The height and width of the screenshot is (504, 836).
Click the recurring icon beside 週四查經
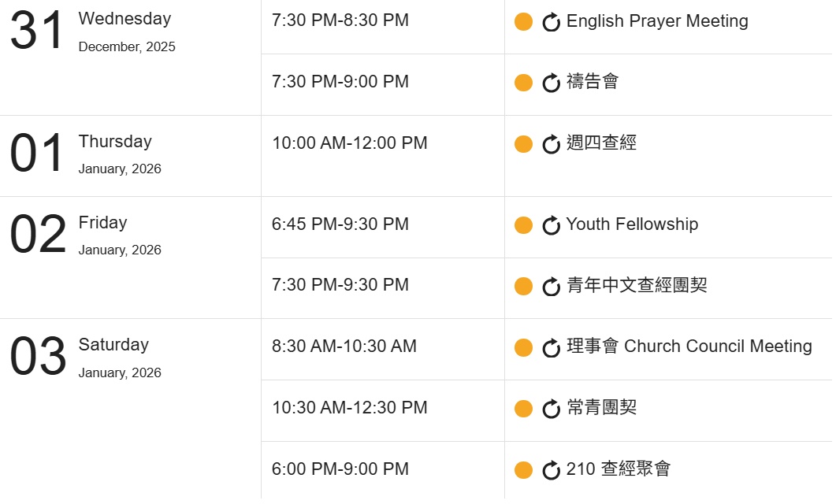(x=552, y=144)
